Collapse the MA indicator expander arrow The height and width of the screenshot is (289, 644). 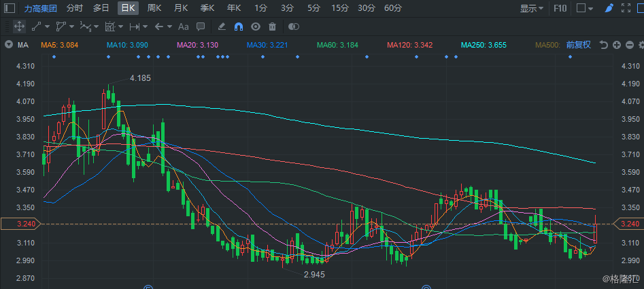[8, 45]
